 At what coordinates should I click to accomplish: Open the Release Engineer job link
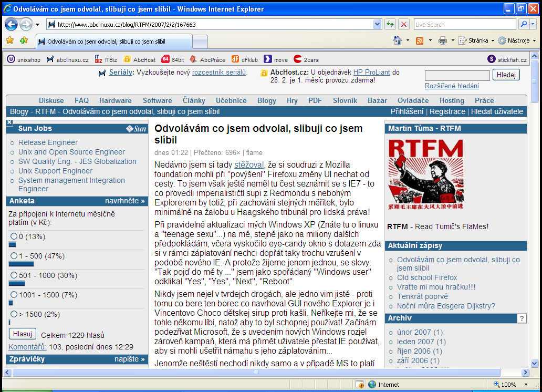coord(48,142)
